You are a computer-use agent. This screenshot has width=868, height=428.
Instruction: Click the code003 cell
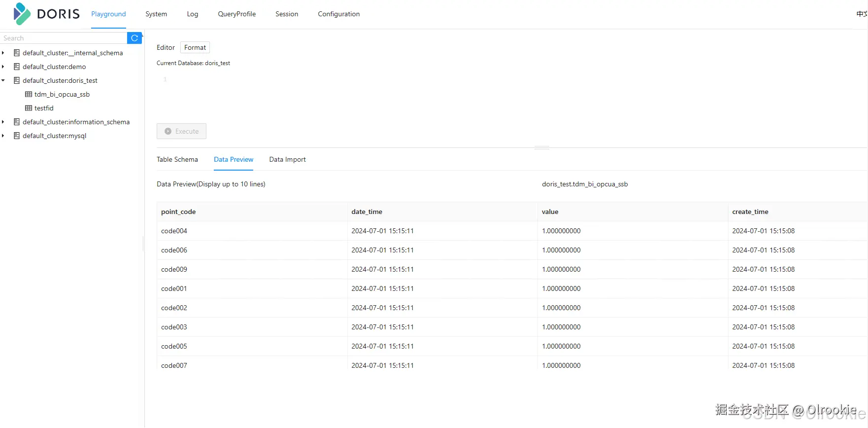click(x=252, y=327)
